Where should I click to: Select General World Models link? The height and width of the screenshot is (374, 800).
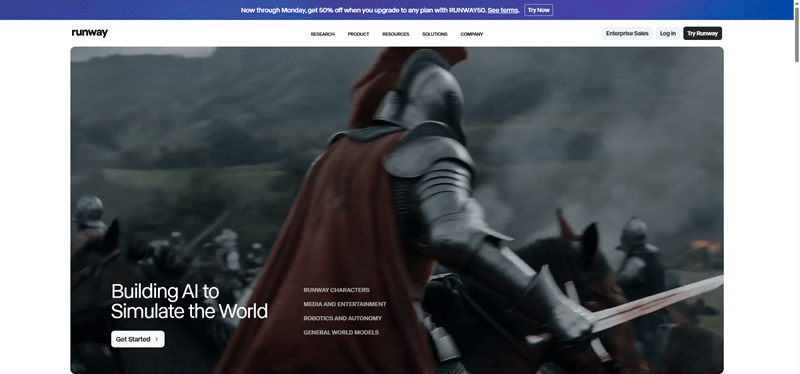point(341,333)
